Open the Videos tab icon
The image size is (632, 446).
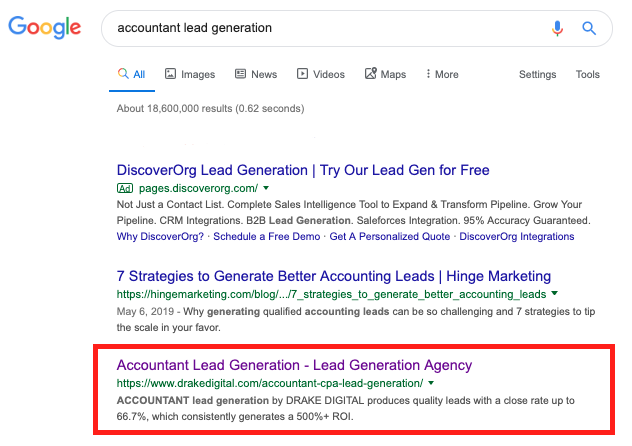pyautogui.click(x=302, y=74)
